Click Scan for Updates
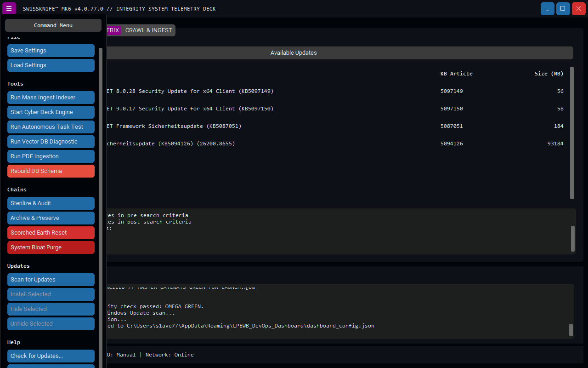This screenshot has width=588, height=368. coord(51,280)
